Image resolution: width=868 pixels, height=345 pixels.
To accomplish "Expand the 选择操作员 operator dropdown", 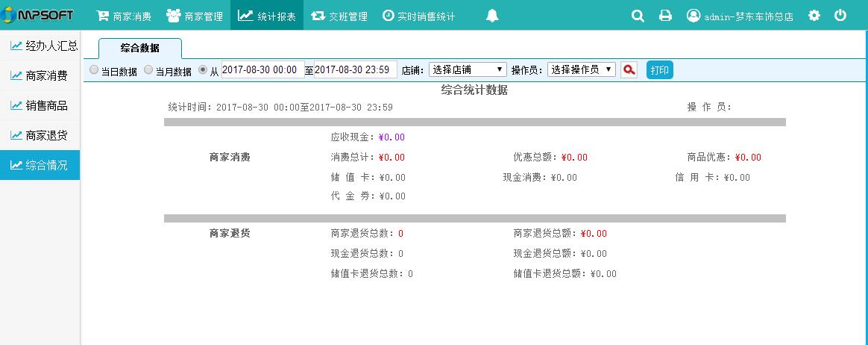I will [582, 69].
